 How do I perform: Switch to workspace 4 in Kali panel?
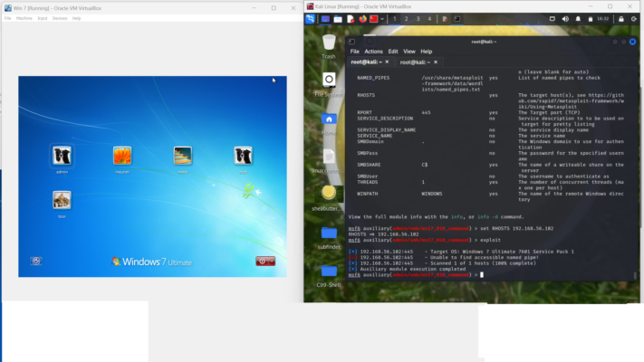pyautogui.click(x=429, y=19)
